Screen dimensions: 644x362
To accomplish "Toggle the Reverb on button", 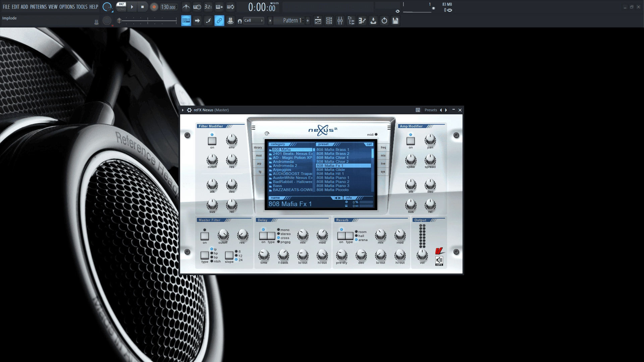I will 341,236.
